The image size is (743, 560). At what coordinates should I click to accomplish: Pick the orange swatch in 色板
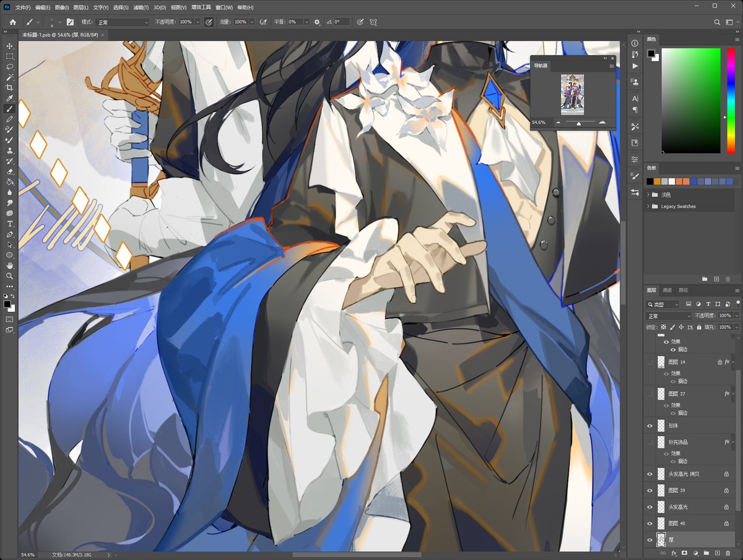pyautogui.click(x=657, y=181)
